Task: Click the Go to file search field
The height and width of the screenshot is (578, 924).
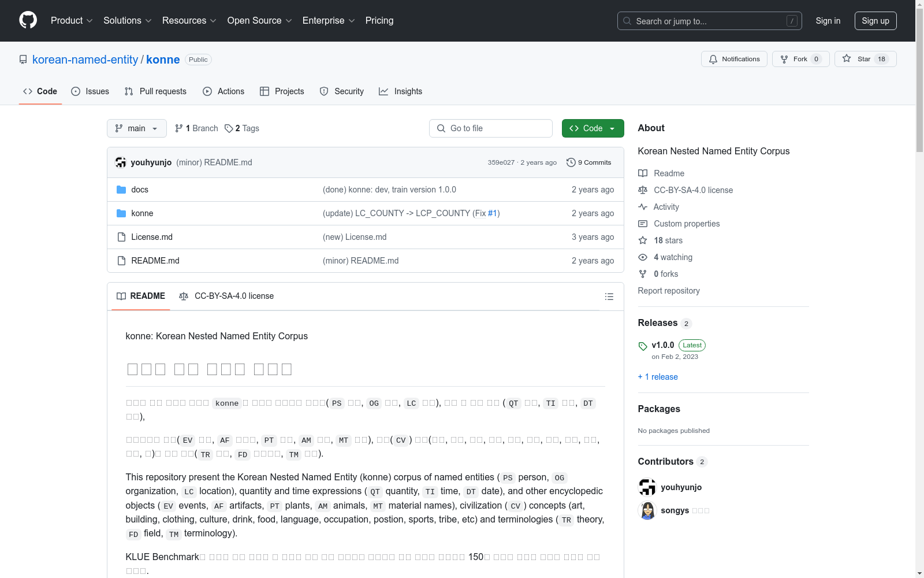Action: 491,128
